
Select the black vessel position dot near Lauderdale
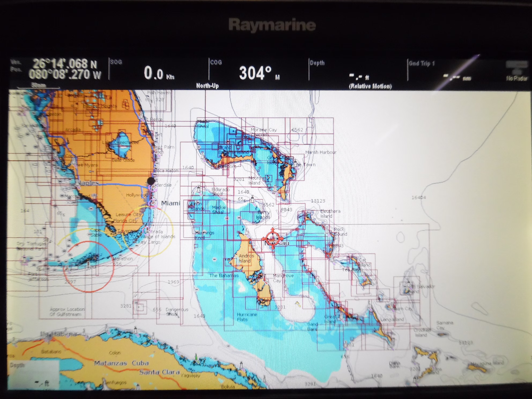click(151, 181)
